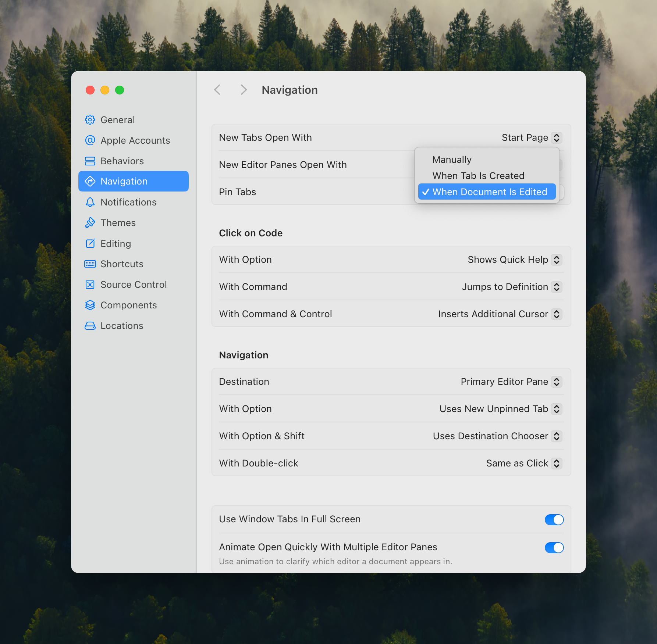Click the Navigation title in header
The width and height of the screenshot is (657, 644).
pyautogui.click(x=290, y=90)
